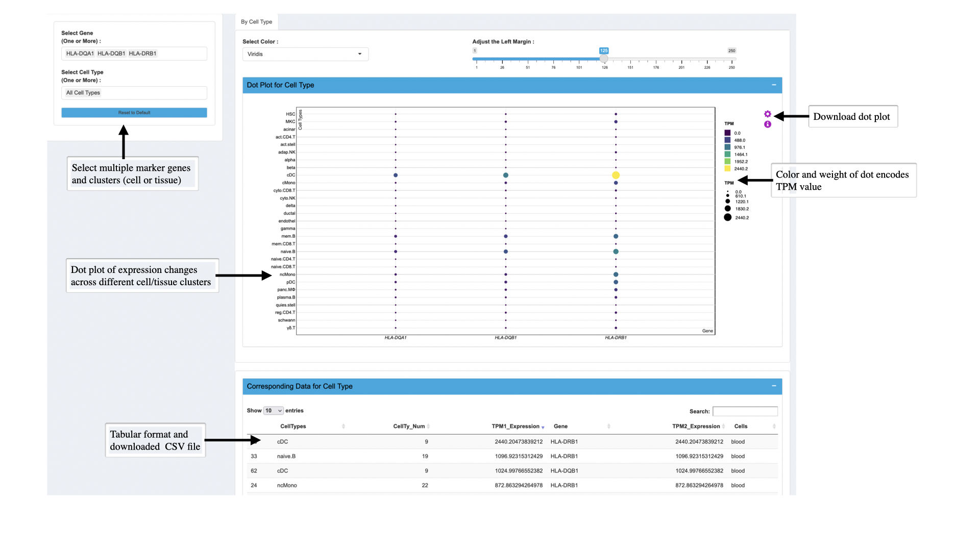This screenshot has height=551, width=980.
Task: Sort by Gene column sort icon
Action: click(608, 427)
